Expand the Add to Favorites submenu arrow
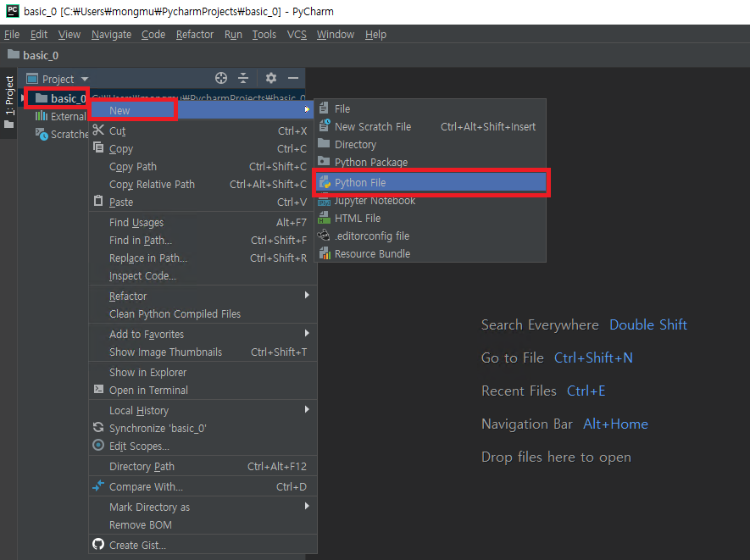This screenshot has height=560, width=750. coord(307,333)
